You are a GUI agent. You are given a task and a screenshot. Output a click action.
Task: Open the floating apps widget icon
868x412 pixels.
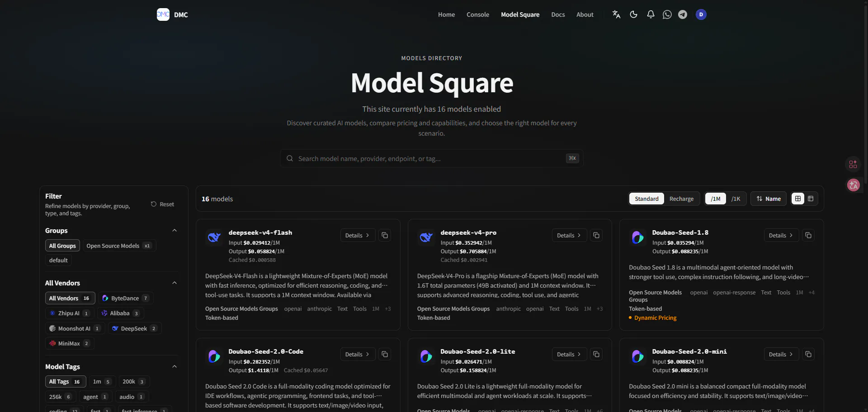coord(853,164)
